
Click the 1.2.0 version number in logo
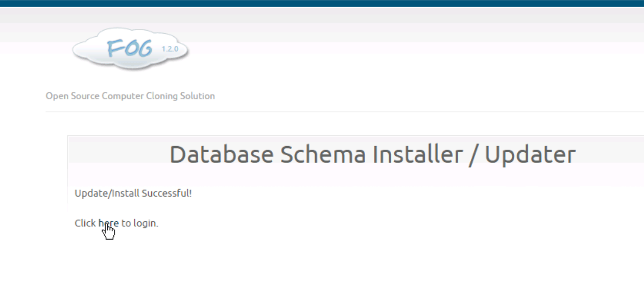pos(169,49)
